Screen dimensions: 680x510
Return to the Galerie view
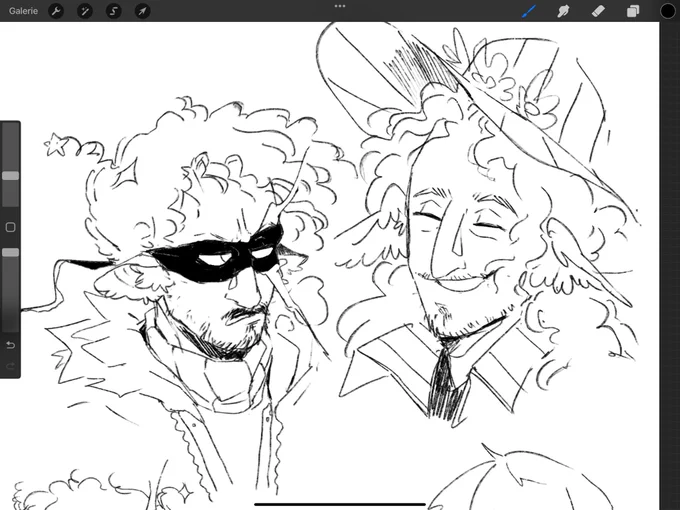(23, 11)
